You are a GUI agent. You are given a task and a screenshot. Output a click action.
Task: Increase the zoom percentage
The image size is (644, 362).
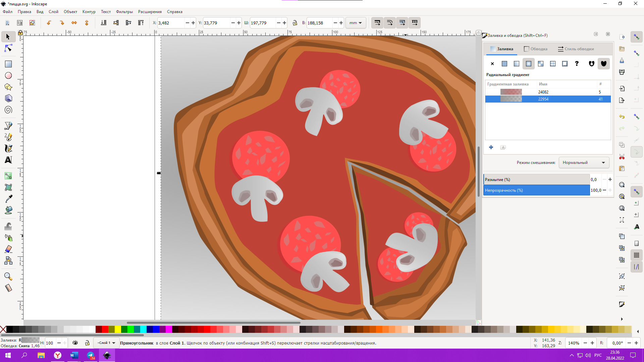pos(592,343)
